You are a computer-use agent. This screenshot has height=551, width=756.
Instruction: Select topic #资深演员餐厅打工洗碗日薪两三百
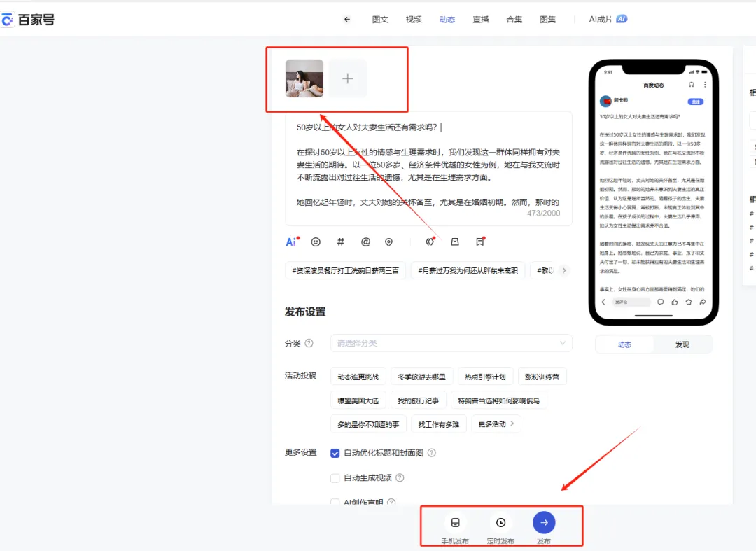click(x=346, y=270)
